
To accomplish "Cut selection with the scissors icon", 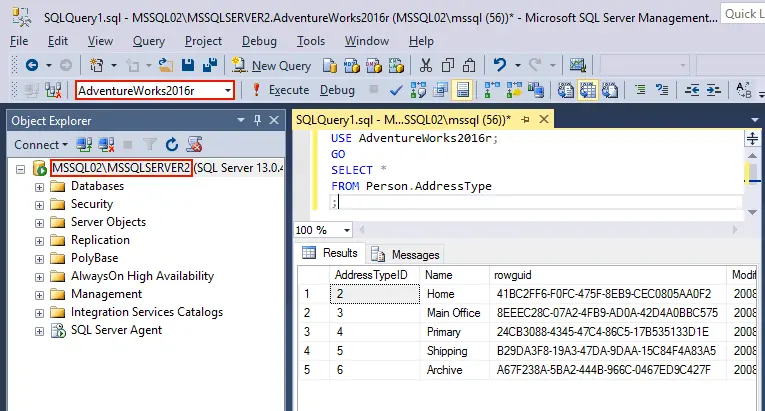I will click(426, 65).
